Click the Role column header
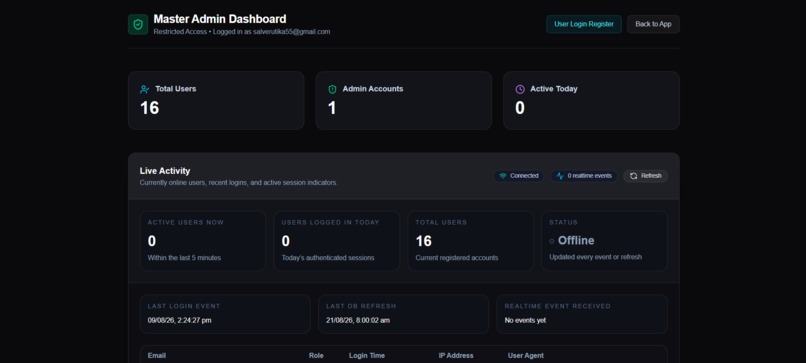This screenshot has width=806, height=363. pyautogui.click(x=316, y=356)
